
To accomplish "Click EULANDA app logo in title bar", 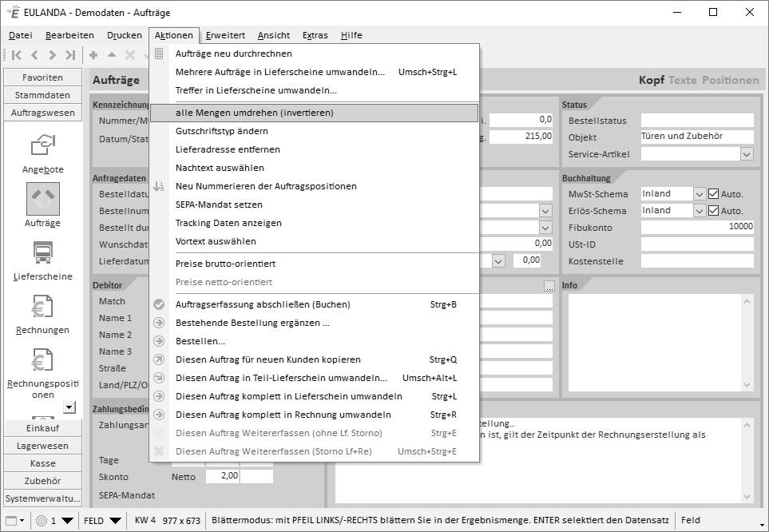I will click(14, 12).
